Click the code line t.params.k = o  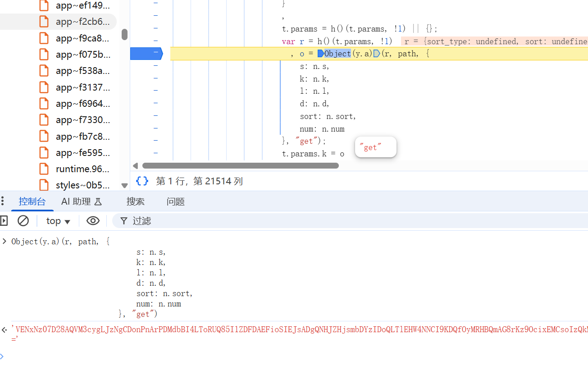click(x=313, y=154)
